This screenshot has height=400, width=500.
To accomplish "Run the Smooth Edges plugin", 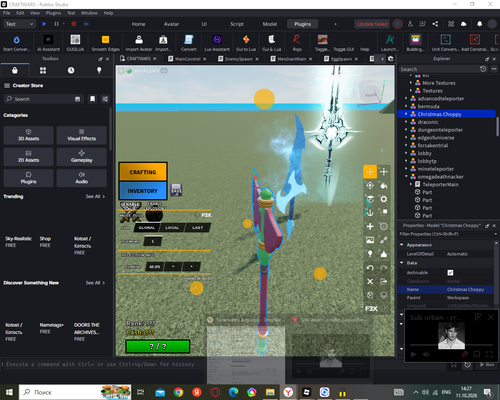I will 105,43.
